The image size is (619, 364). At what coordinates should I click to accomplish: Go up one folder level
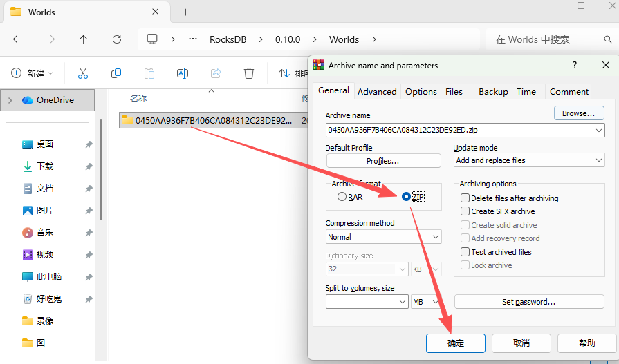[83, 39]
